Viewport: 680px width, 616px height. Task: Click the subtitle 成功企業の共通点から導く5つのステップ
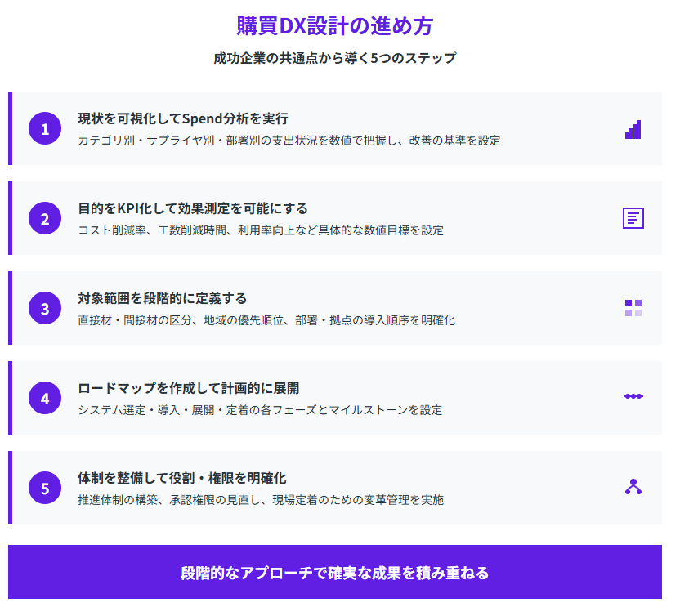click(x=335, y=59)
